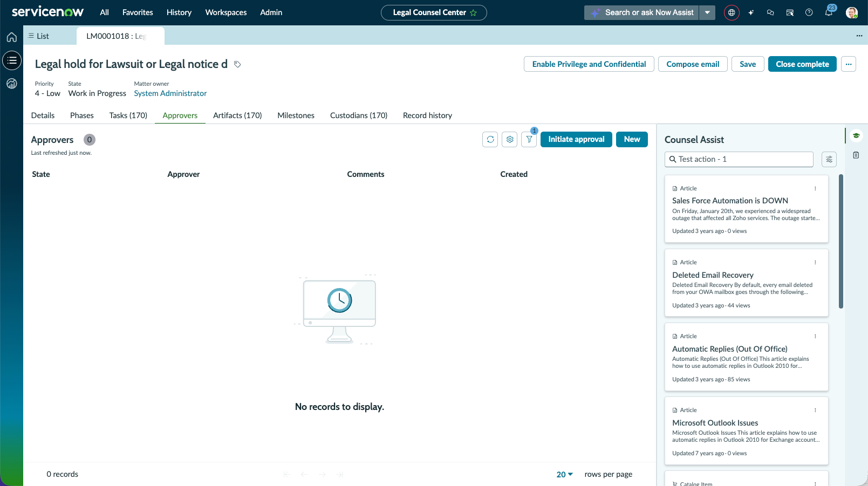
Task: Open the help question mark icon
Action: (809, 12)
